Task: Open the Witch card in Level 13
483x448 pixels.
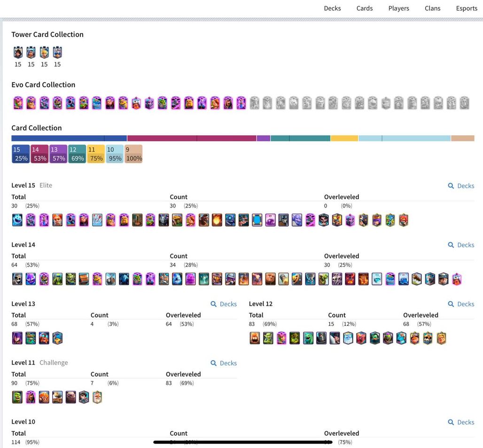Action: coord(17,338)
